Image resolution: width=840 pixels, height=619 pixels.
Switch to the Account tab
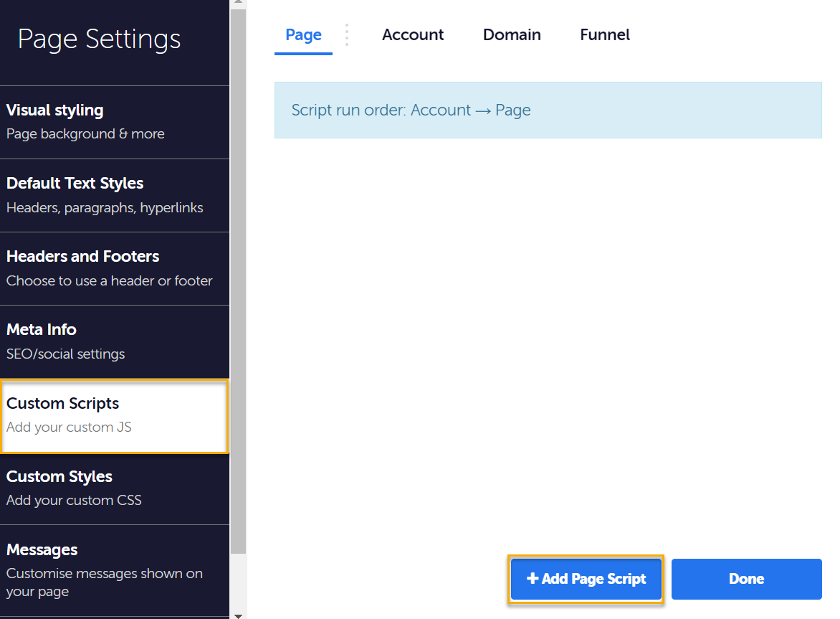413,35
